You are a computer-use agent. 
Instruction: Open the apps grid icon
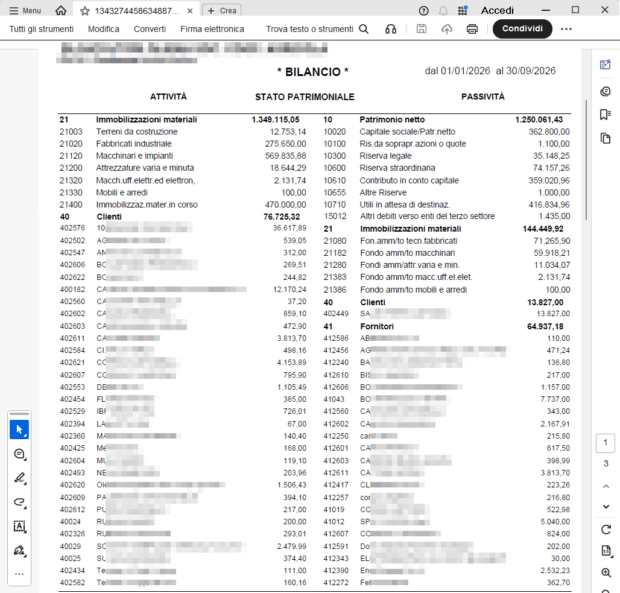coord(463,11)
